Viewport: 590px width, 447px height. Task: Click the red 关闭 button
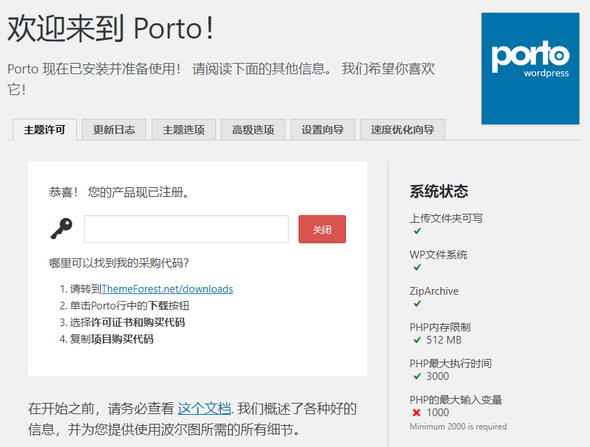pyautogui.click(x=322, y=229)
